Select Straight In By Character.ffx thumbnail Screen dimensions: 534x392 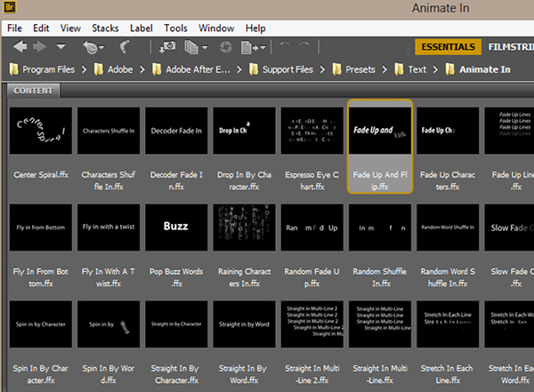click(x=176, y=324)
